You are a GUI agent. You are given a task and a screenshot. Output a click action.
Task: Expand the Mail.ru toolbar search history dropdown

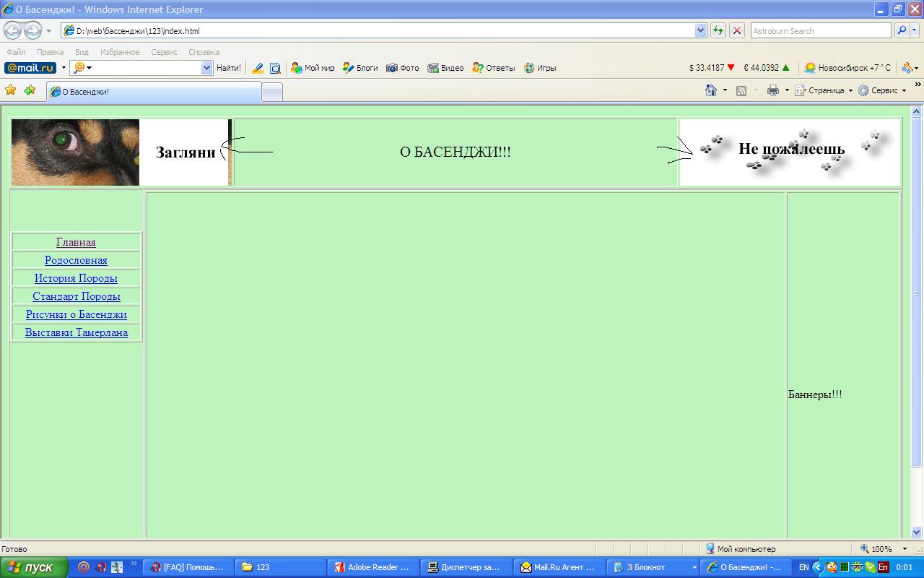(x=207, y=68)
